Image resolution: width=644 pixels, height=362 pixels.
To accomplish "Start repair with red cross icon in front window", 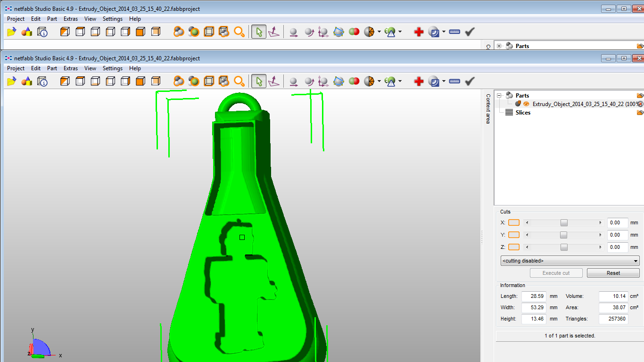I will tap(419, 81).
